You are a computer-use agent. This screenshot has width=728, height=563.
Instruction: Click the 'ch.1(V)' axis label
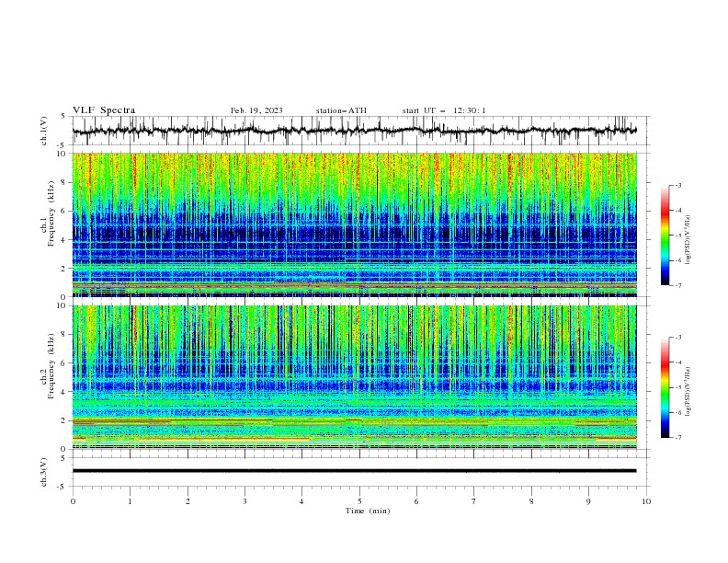pos(44,131)
